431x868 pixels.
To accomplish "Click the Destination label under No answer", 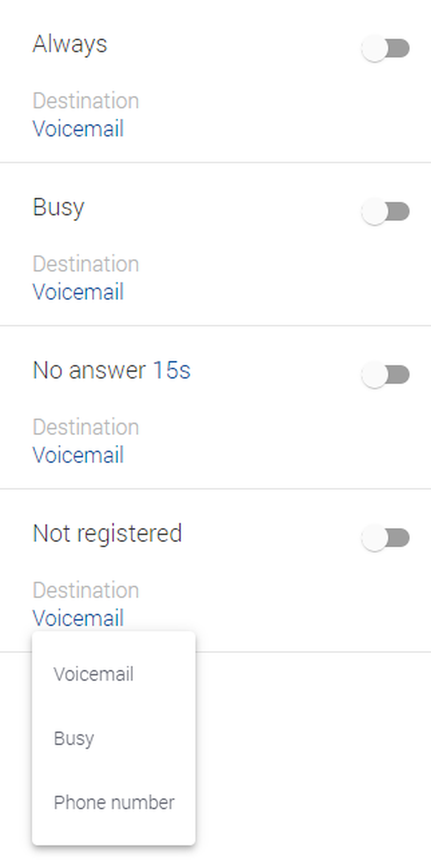I will 86,427.
